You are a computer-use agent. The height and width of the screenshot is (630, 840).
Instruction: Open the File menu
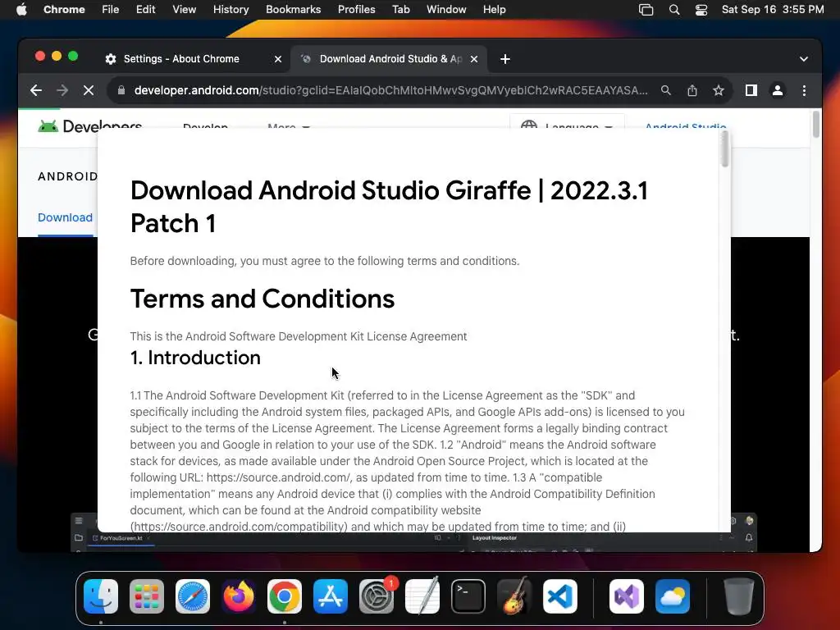(111, 10)
